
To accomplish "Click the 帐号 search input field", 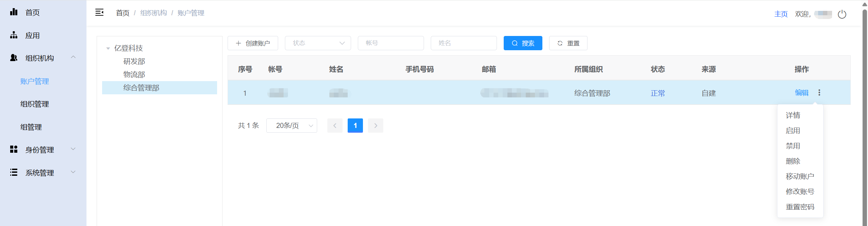I will (x=390, y=43).
